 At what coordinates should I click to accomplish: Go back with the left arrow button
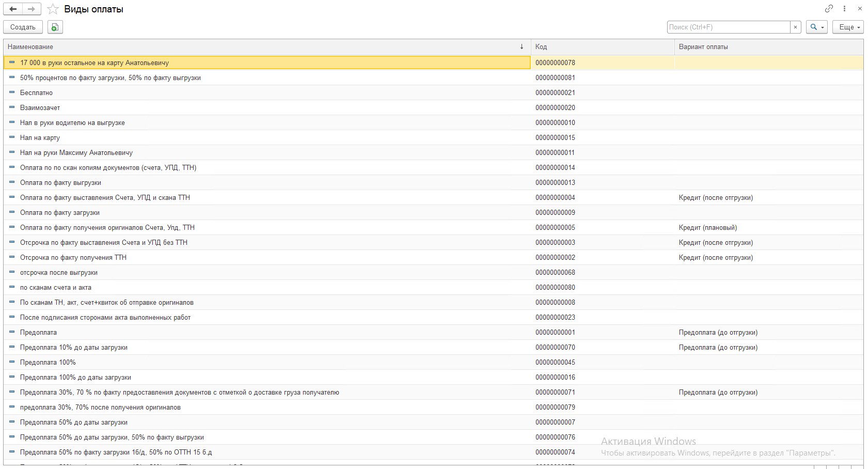point(13,9)
